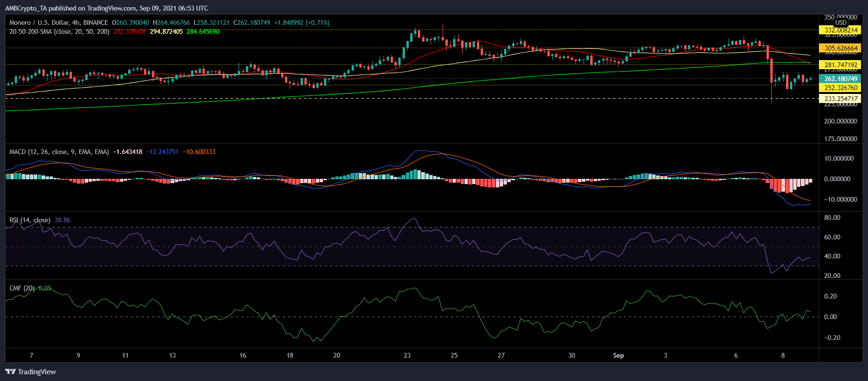This screenshot has height=381, width=868.
Task: Select the Monero / U.S. Dollar symbol title
Action: coord(59,22)
